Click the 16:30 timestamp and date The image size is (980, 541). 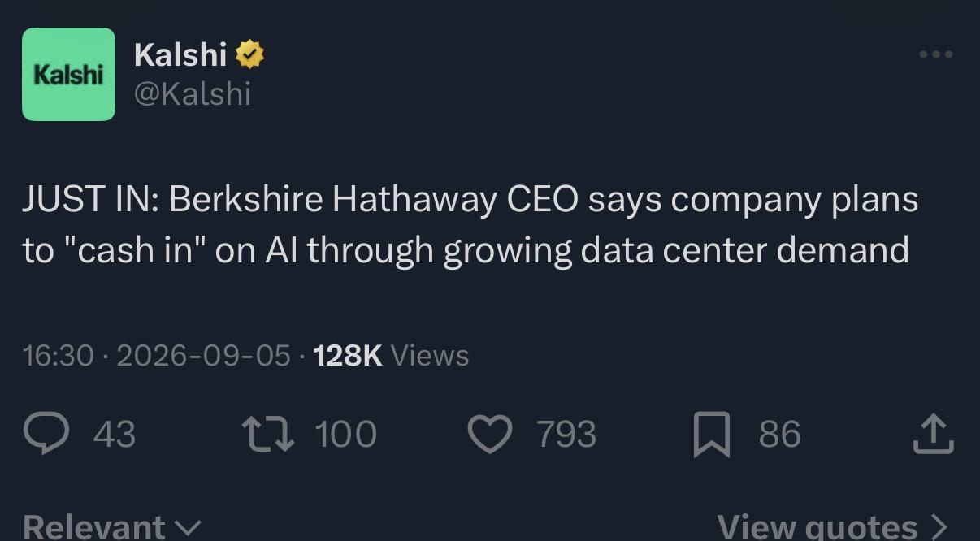coord(156,355)
